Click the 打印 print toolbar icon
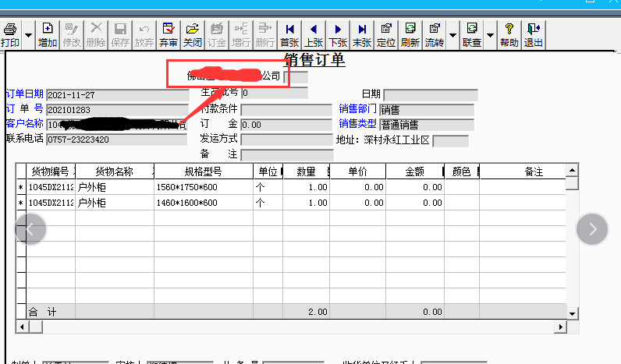 point(10,35)
